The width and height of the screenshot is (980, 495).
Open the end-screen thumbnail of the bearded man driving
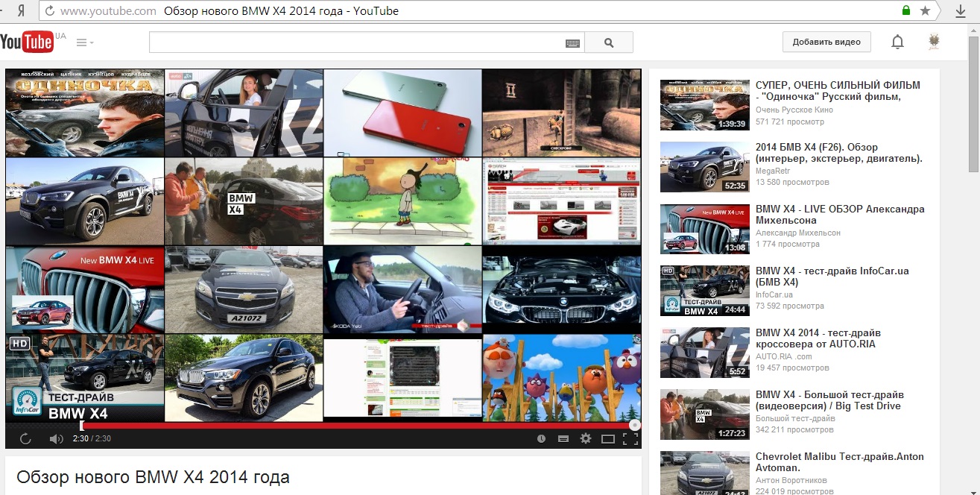(402, 289)
